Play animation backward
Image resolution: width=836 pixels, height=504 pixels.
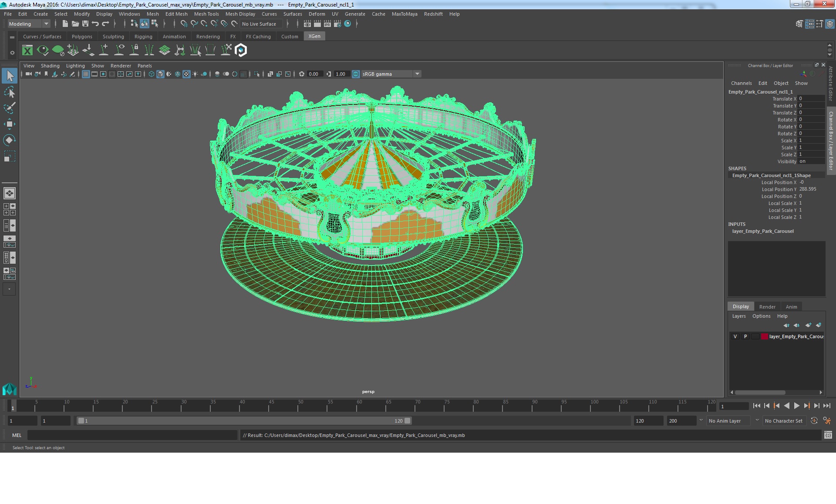coord(786,406)
